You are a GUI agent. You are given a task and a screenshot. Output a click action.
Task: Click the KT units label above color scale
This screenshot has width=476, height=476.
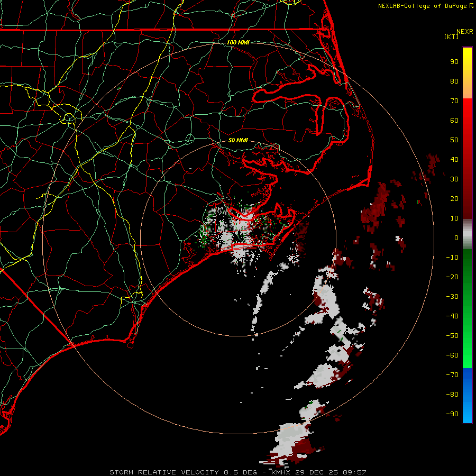click(x=451, y=36)
